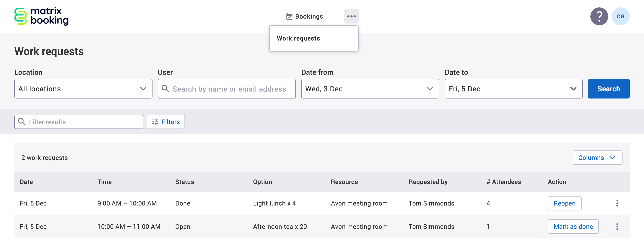The width and height of the screenshot is (644, 242).
Task: Open the kebab menu on the Afternoon tea row
Action: (x=617, y=227)
